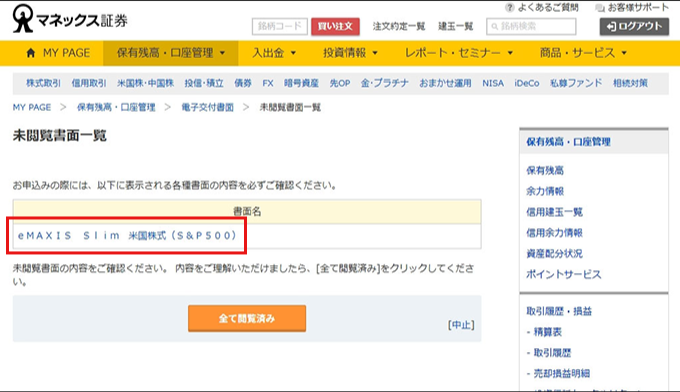Select 米国株・中国株 in the sub navigation

coord(145,83)
